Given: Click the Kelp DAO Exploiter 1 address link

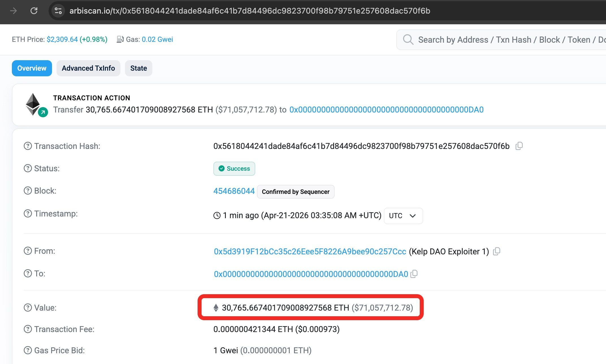Looking at the screenshot, I should (309, 251).
